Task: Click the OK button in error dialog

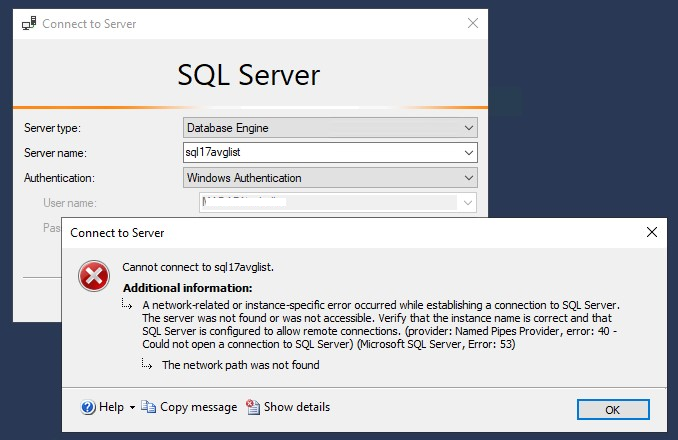Action: [x=613, y=409]
